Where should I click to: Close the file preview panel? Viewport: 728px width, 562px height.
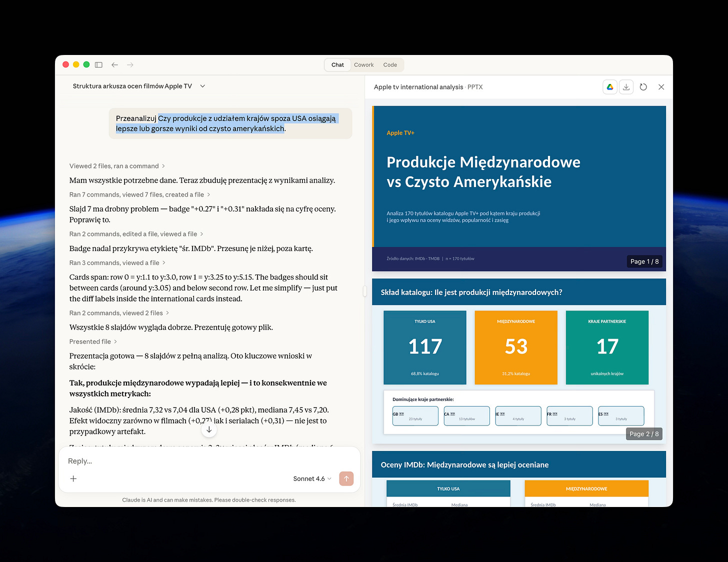tap(661, 87)
